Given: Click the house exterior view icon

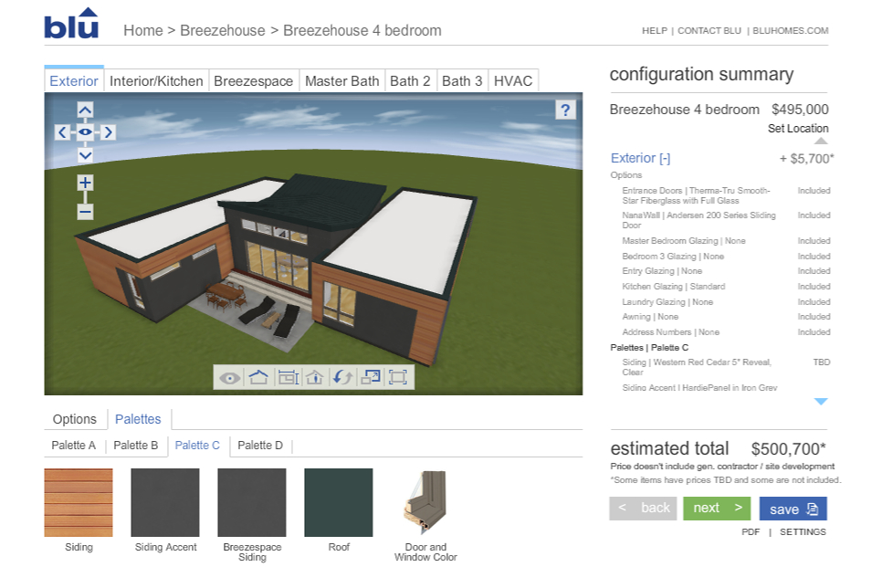Looking at the screenshot, I should point(258,377).
